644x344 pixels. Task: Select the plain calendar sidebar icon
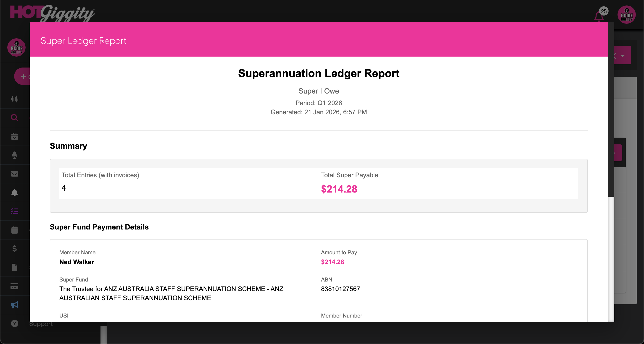tap(14, 230)
